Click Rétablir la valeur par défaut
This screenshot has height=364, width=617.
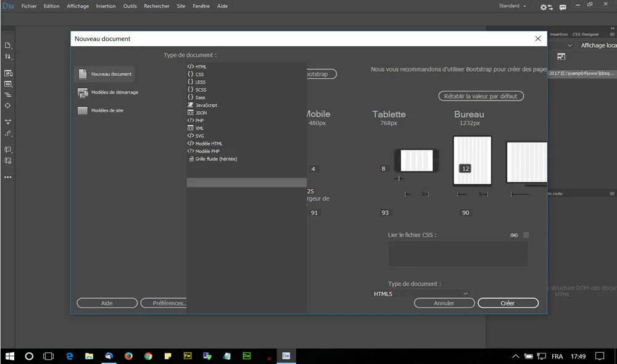click(481, 96)
